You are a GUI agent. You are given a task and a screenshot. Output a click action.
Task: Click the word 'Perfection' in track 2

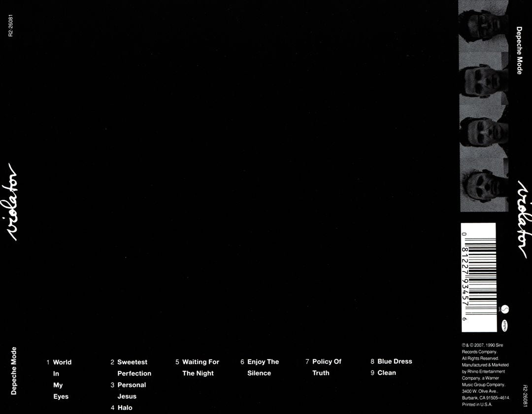pyautogui.click(x=134, y=373)
